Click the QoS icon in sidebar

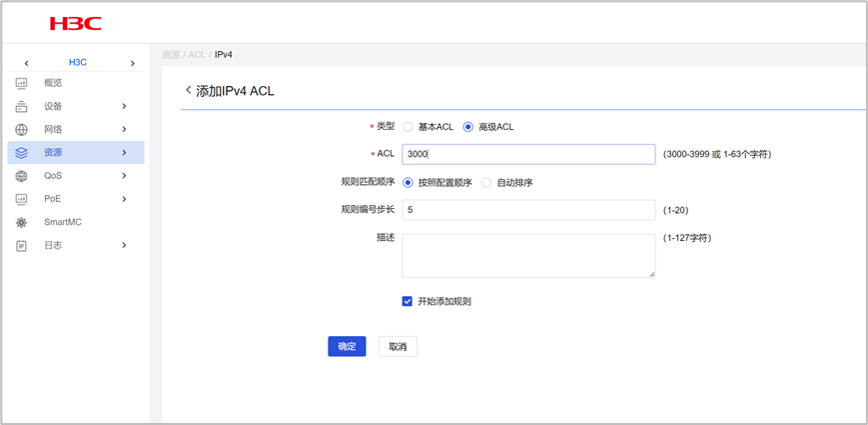[21, 176]
